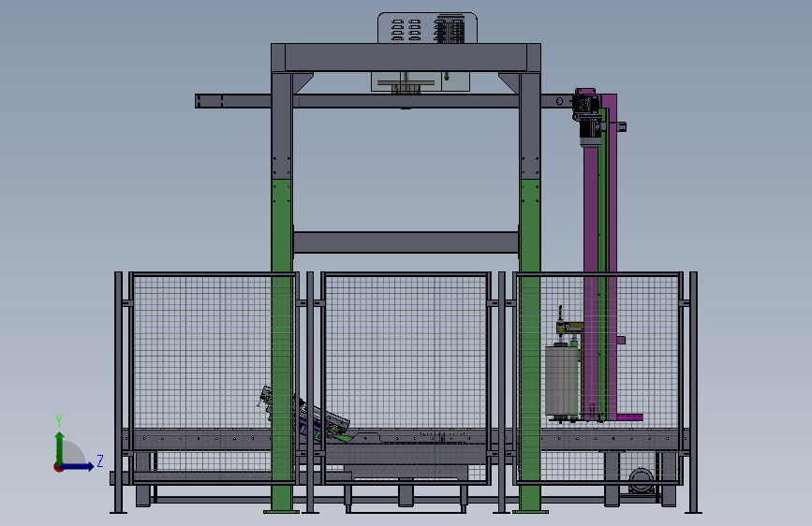Select the "Z" axis label
Viewport: 812px width, 526px height.
pos(100,460)
